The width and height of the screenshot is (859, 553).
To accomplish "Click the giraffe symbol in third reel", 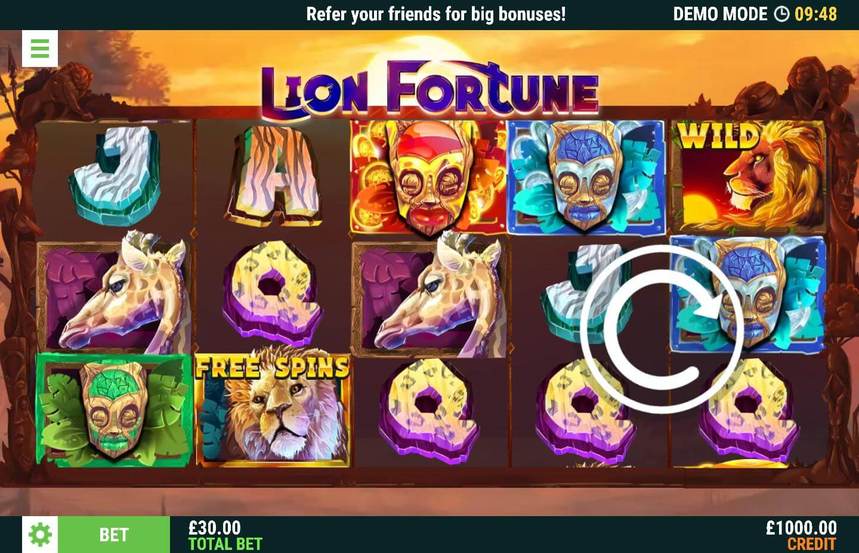I will pos(428,295).
